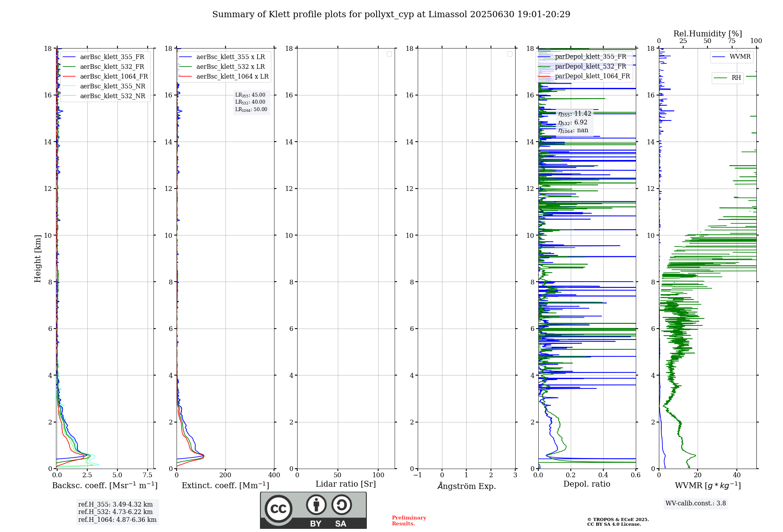Image resolution: width=783 pixels, height=532 pixels.
Task: Click the blue line swatch beside aerBsc_klett_355_FR
Action: [69, 57]
